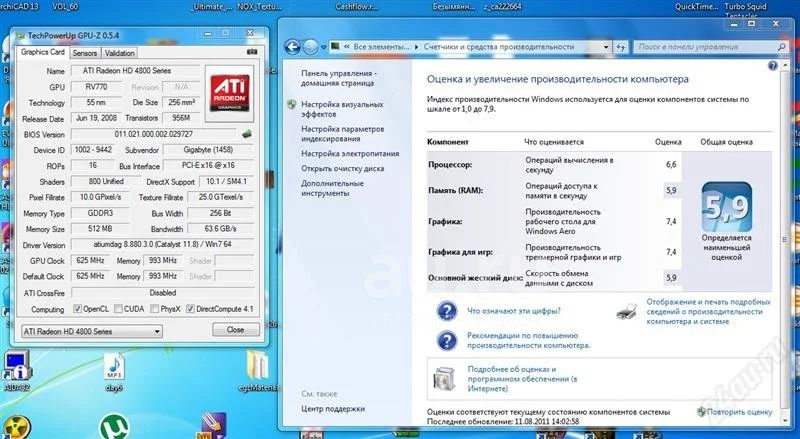The image size is (800, 439).
Task: Switch to the Sensors tab
Action: [x=85, y=53]
